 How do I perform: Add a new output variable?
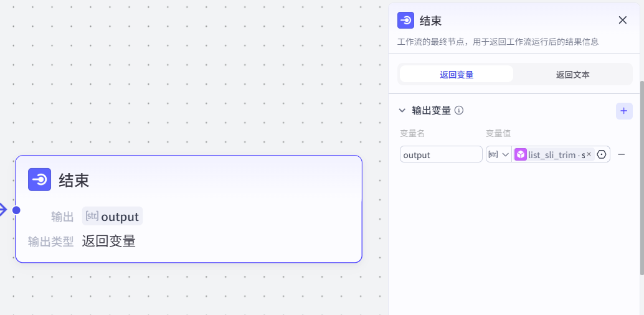(624, 111)
